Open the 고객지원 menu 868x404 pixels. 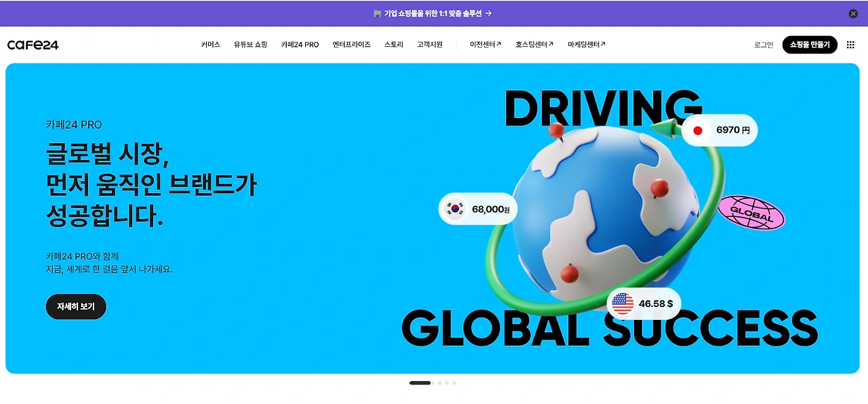pos(429,45)
